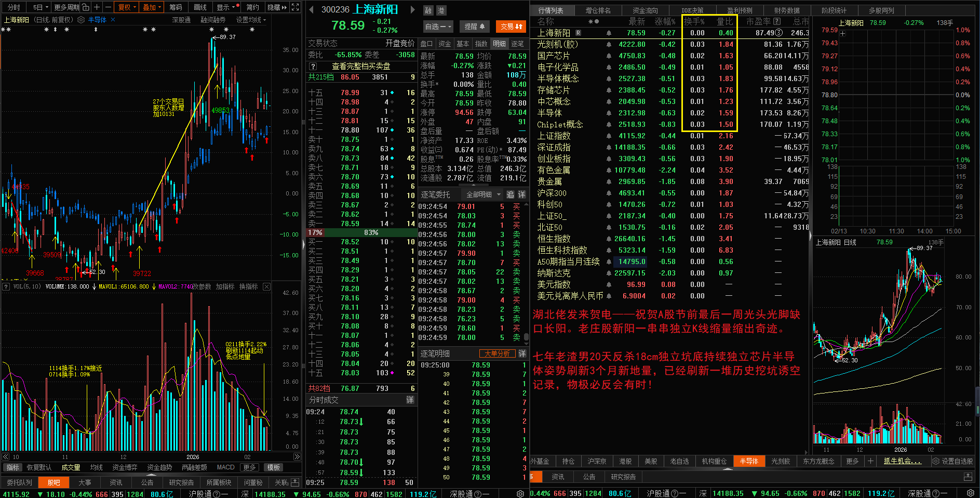Click pop-out icon beside 关联 tab

click(295, 482)
